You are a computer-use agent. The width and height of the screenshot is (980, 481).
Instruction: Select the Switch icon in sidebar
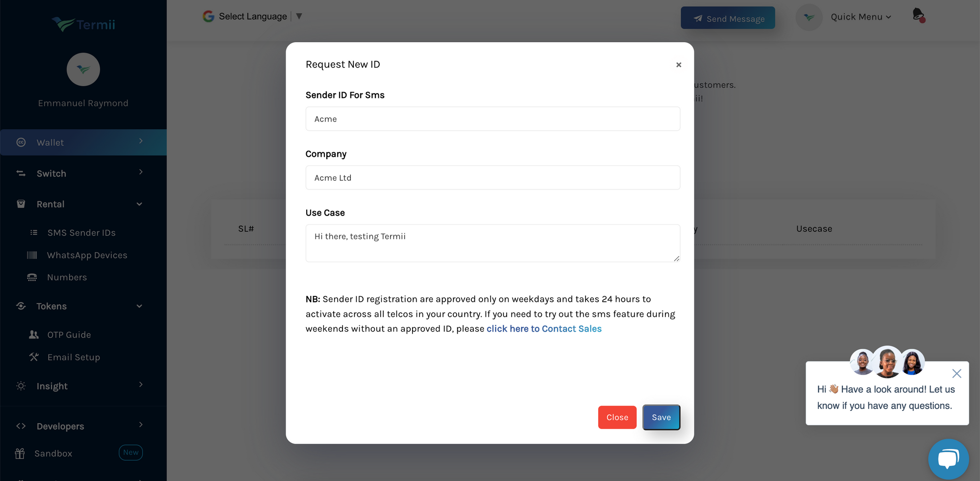pos(21,173)
